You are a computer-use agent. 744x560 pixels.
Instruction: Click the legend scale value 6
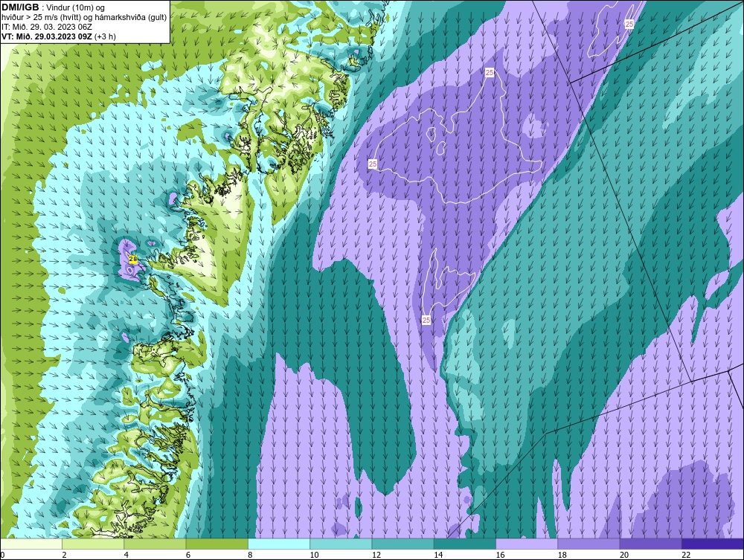tap(188, 555)
